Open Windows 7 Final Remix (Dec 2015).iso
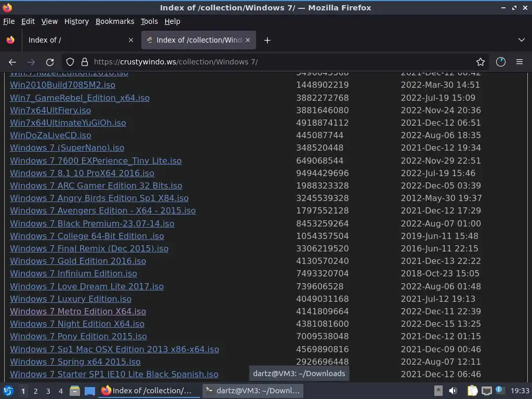 tap(89, 249)
